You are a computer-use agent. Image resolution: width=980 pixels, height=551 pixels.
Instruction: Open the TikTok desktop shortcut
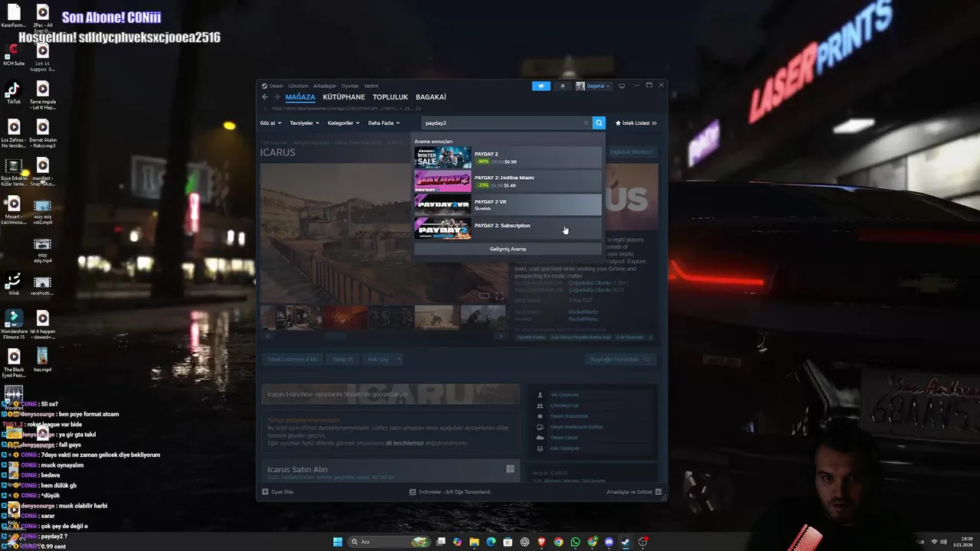(14, 93)
